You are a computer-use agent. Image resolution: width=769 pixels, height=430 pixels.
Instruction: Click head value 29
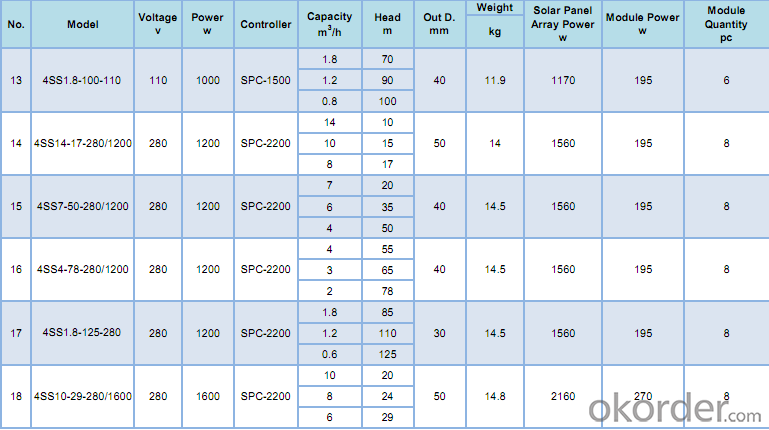tap(387, 417)
